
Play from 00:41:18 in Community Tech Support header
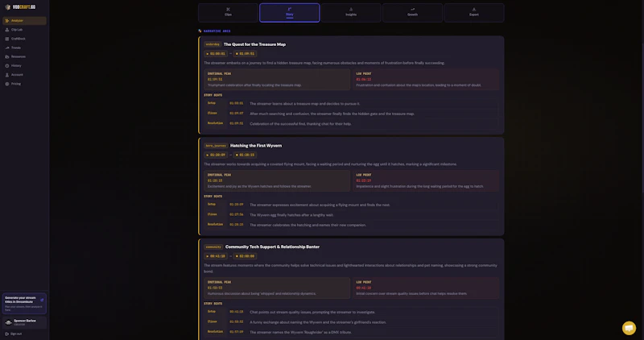point(216,256)
